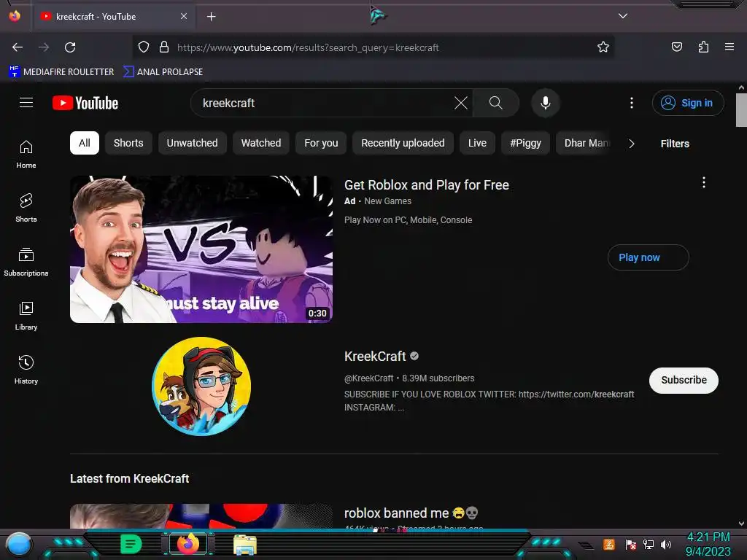Click the Latest from KreekCraft heading
Viewport: 747px width, 560px height.
pos(130,478)
